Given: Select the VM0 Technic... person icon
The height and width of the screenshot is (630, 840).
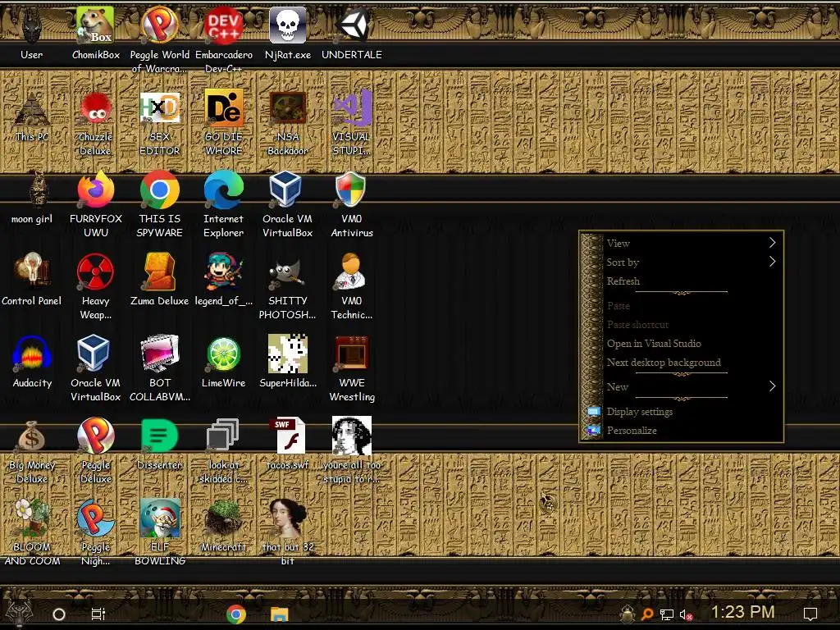Looking at the screenshot, I should (x=352, y=272).
